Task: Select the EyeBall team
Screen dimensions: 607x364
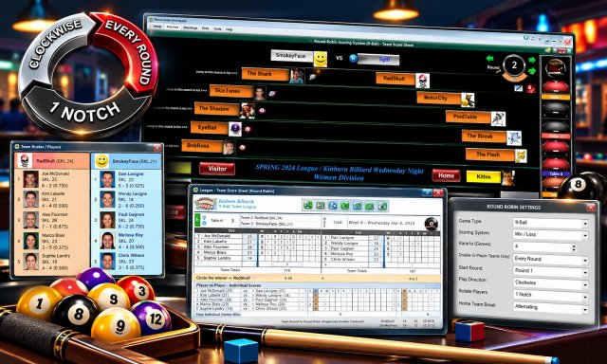Action: pyautogui.click(x=210, y=127)
